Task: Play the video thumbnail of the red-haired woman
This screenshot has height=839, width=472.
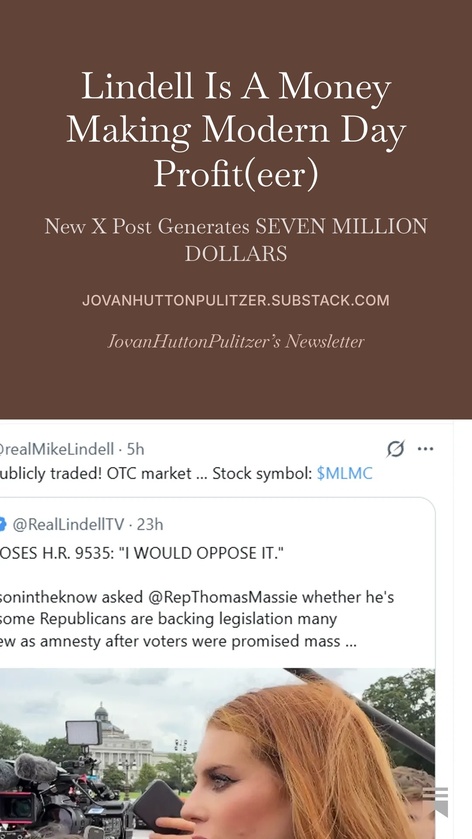Action: click(217, 753)
